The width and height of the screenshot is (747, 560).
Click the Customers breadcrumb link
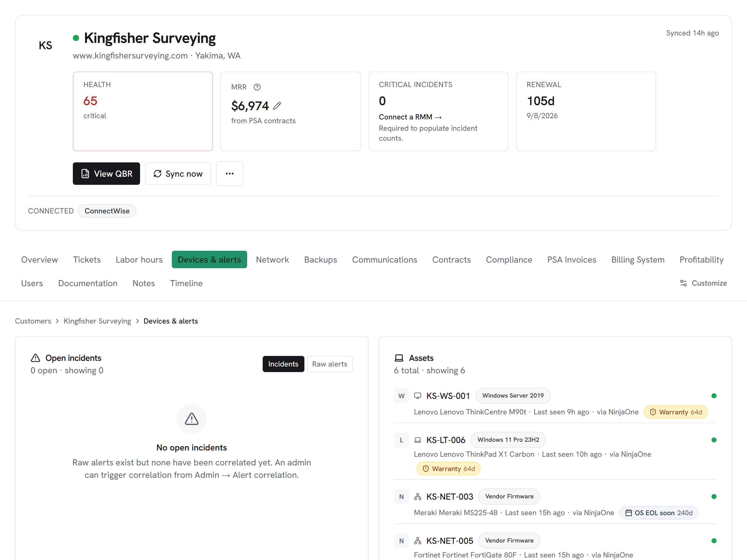point(33,321)
